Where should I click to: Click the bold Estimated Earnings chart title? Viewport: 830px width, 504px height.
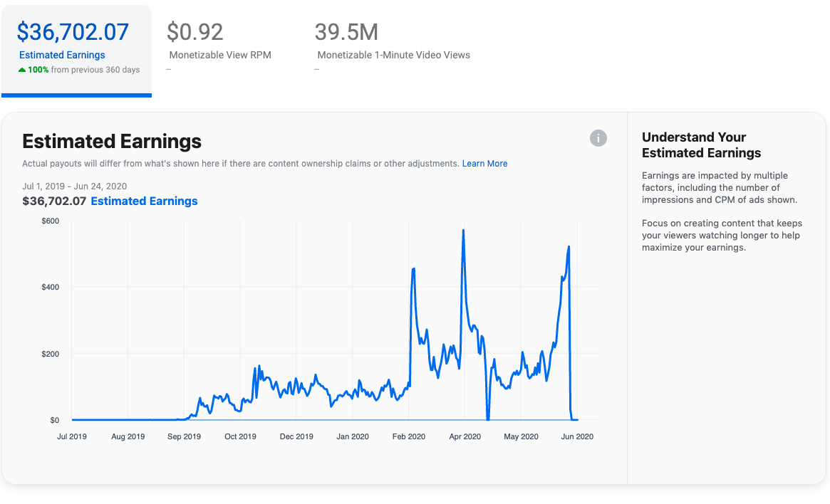pyautogui.click(x=112, y=141)
